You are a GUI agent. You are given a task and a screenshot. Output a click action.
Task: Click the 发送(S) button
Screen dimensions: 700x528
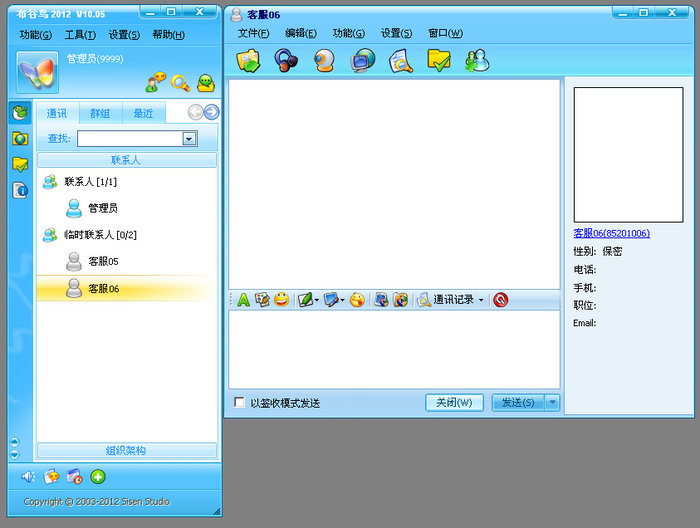click(518, 403)
